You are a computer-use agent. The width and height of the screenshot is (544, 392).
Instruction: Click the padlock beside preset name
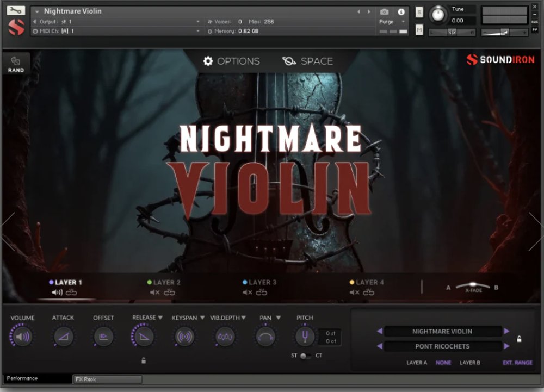(x=519, y=339)
